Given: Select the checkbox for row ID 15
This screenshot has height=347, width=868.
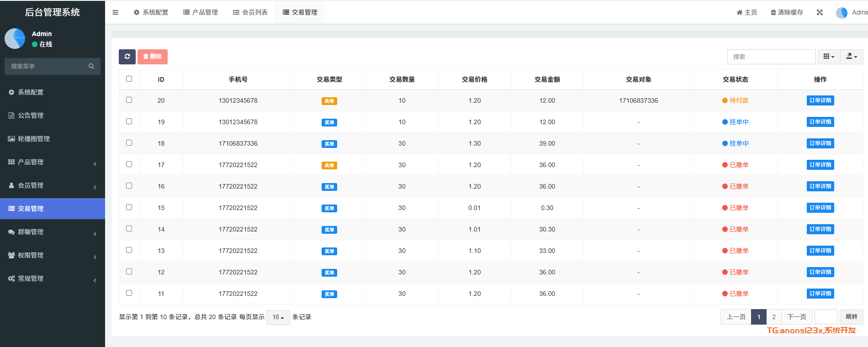Looking at the screenshot, I should coord(129,207).
